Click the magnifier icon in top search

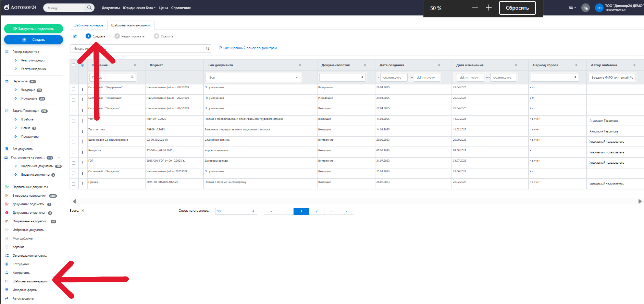pyautogui.click(x=89, y=8)
